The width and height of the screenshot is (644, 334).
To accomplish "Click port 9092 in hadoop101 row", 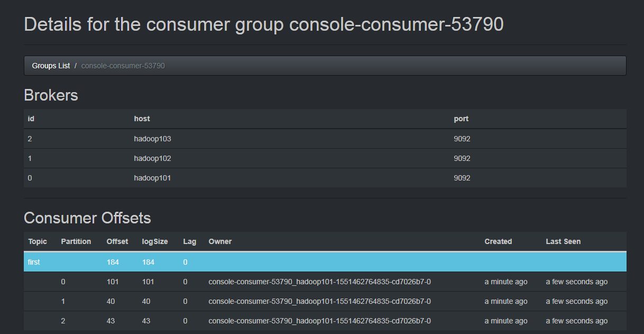I will click(462, 178).
